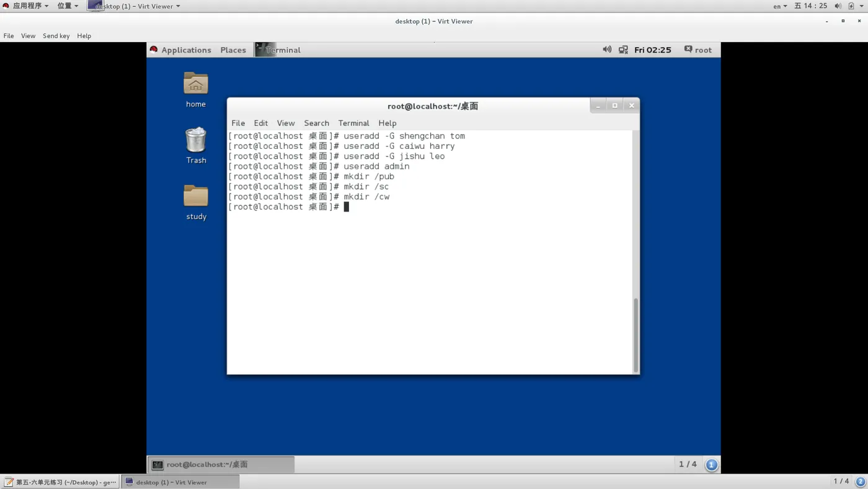Click the Terminal icon in guest top panel
Viewport: 868px width, 489px height.
click(265, 50)
